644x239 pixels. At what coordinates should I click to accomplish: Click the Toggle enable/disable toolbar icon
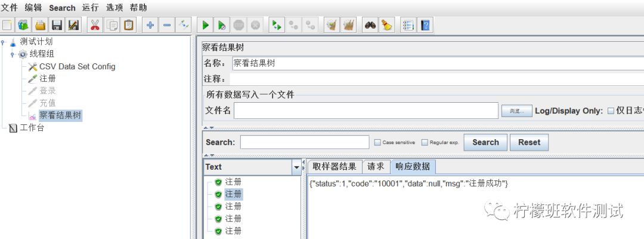pos(183,26)
